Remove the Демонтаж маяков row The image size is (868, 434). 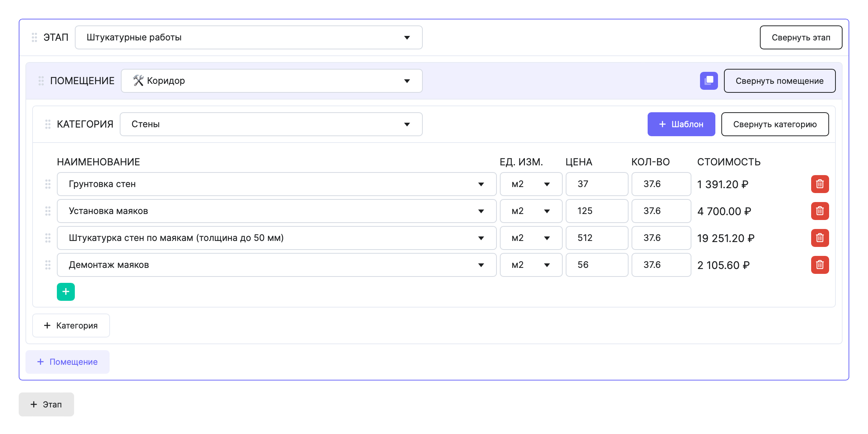click(819, 265)
